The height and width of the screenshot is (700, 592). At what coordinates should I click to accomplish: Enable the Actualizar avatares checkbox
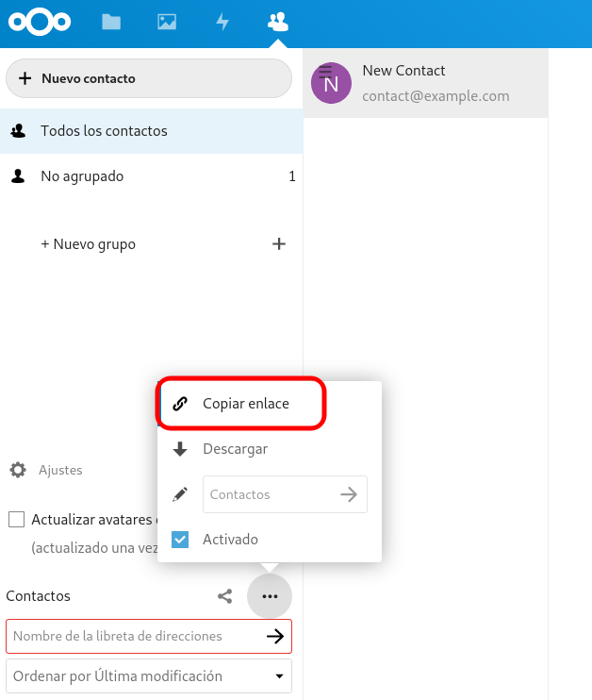(17, 519)
